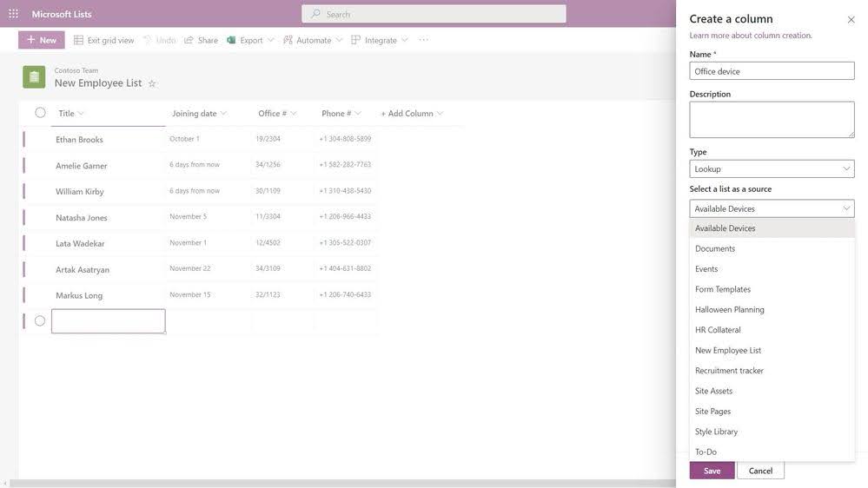The height and width of the screenshot is (488, 868).
Task: Open the Add Column dropdown
Action: click(x=412, y=114)
